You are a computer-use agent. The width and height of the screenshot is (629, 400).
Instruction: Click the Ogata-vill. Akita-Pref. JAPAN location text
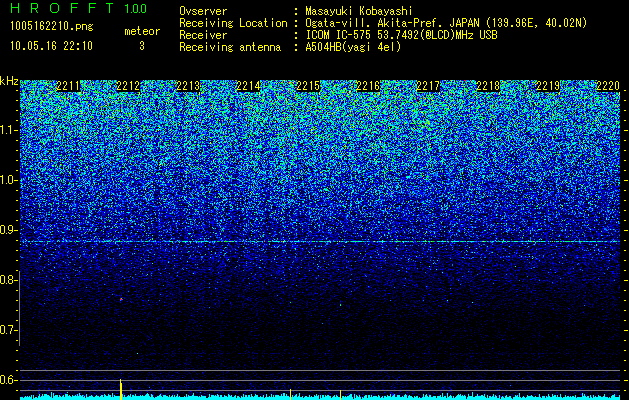[446, 23]
